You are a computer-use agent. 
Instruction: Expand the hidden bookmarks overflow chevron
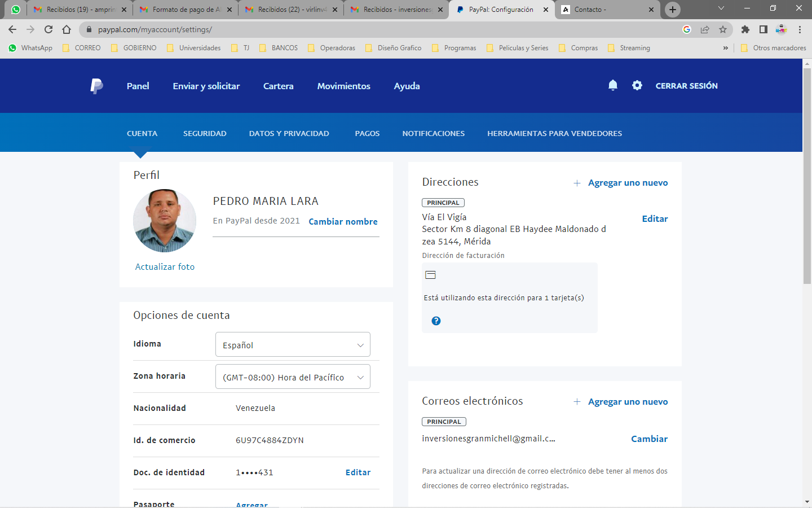point(725,48)
